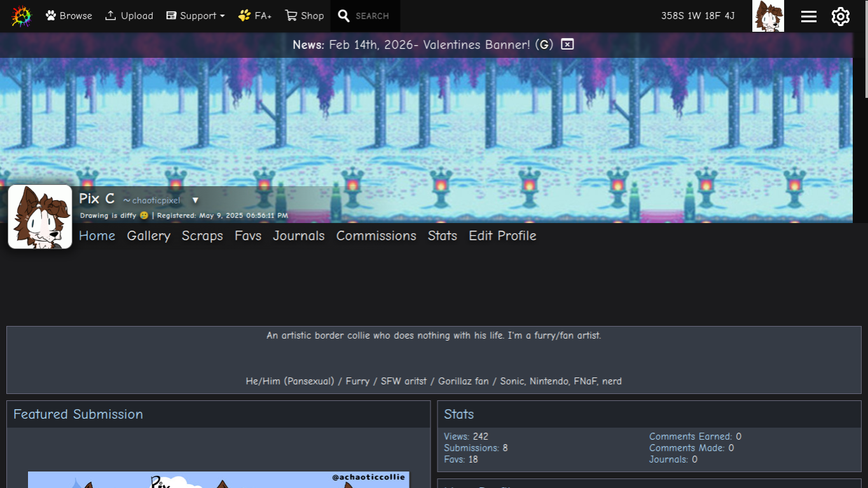868x488 pixels.
Task: Open the dropdown arrow beside chaoticpixel
Action: [195, 200]
